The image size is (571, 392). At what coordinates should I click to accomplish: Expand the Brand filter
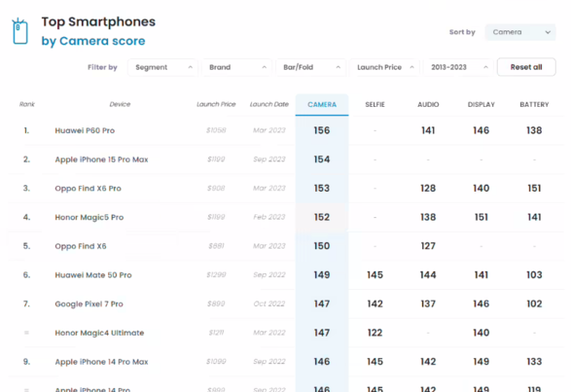tap(236, 67)
